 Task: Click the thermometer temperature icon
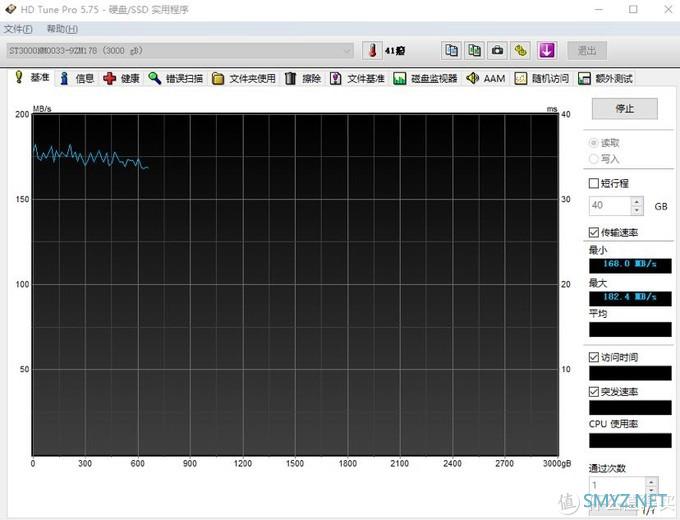click(x=372, y=51)
